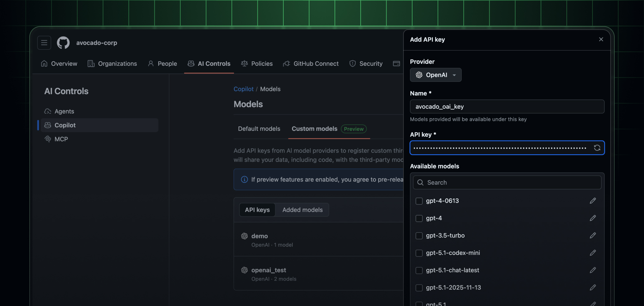This screenshot has width=644, height=306.
Task: Click the pencil edit icon beside gpt-4-0613
Action: pos(593,201)
